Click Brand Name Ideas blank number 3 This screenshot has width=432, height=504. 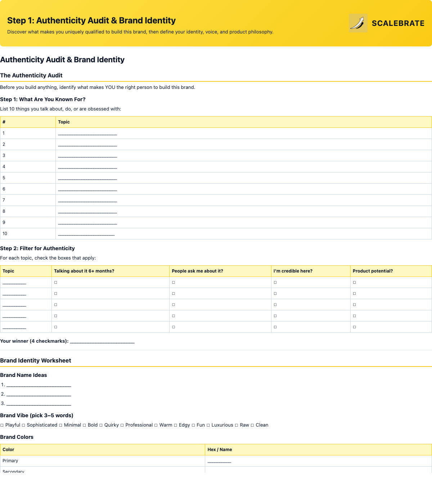pos(39,404)
